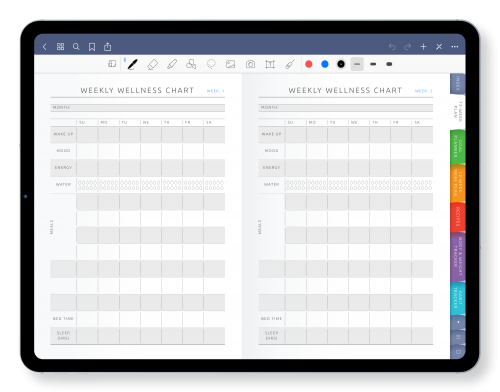
Task: Choose the blue pen color
Action: coord(325,64)
